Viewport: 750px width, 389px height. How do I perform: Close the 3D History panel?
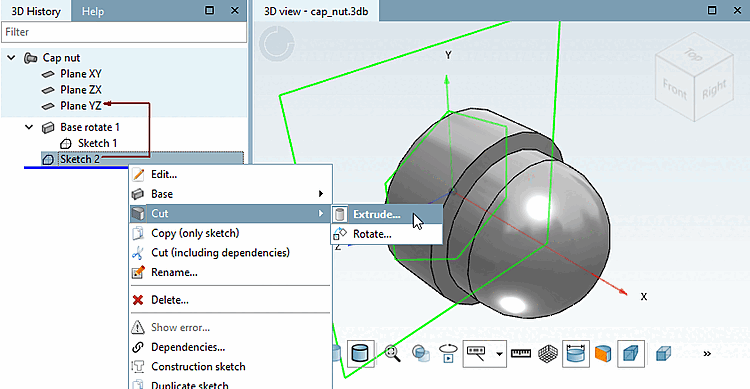coord(235,10)
